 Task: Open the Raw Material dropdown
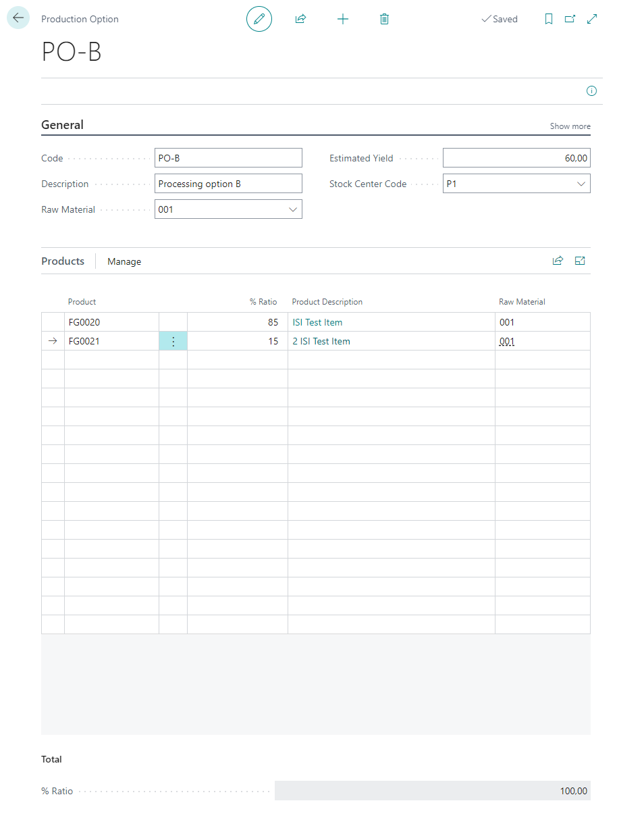293,209
